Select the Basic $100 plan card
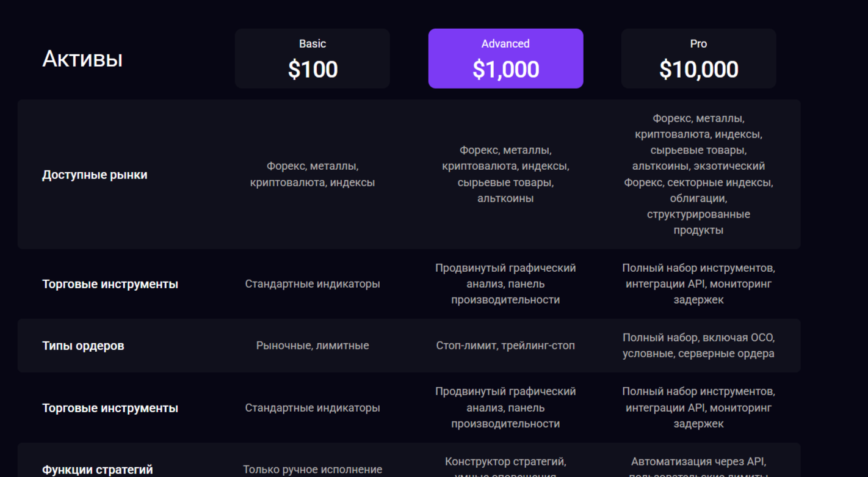The width and height of the screenshot is (868, 477). tap(312, 59)
